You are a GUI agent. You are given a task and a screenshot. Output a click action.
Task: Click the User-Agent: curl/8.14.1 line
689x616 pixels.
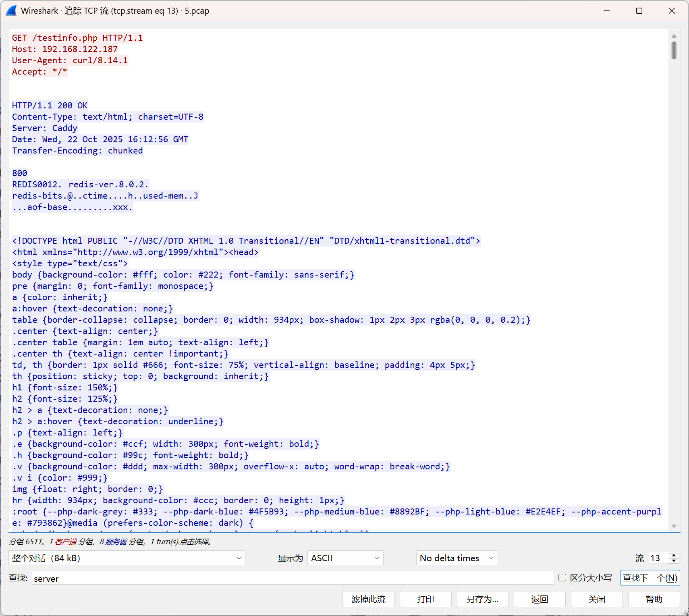70,60
